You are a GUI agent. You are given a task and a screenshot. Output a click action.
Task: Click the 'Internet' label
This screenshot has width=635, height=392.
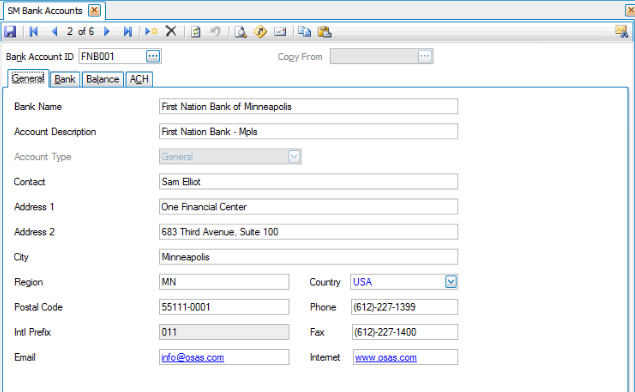point(325,357)
